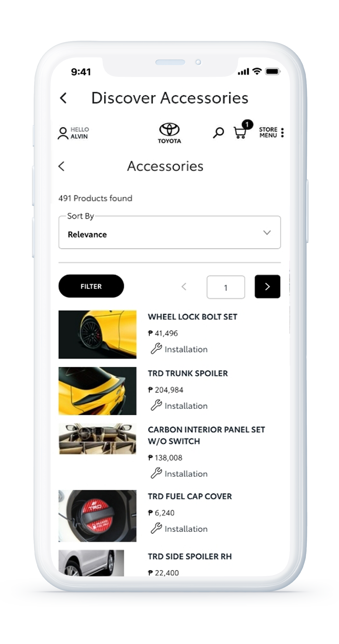Open the Store Menu text label
This screenshot has width=339, height=644.
point(268,132)
